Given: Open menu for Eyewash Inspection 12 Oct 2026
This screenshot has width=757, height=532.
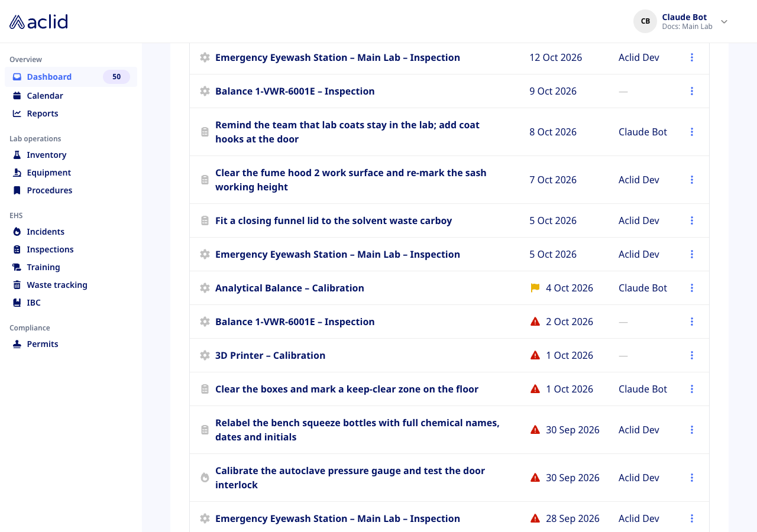Looking at the screenshot, I should pyautogui.click(x=692, y=57).
